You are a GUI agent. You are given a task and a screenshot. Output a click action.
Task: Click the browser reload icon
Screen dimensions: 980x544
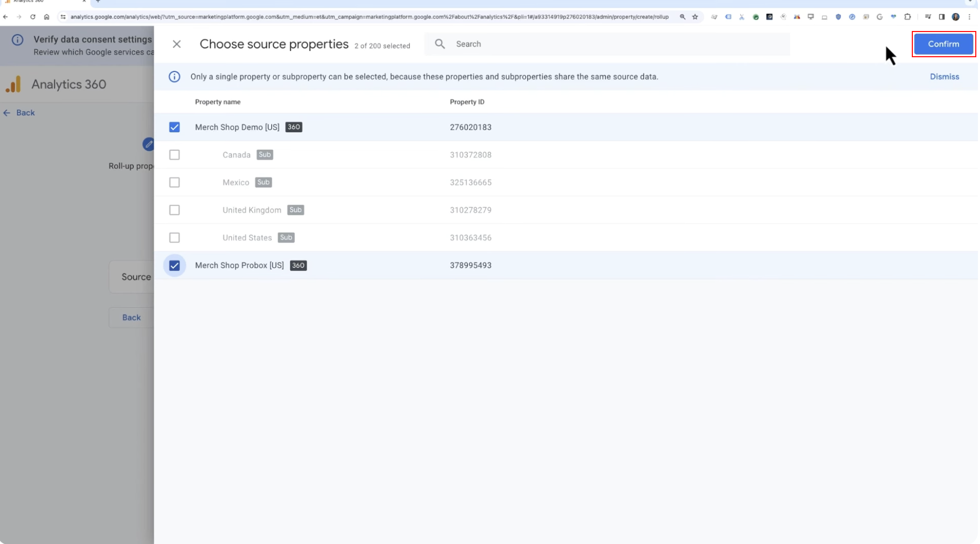point(33,17)
